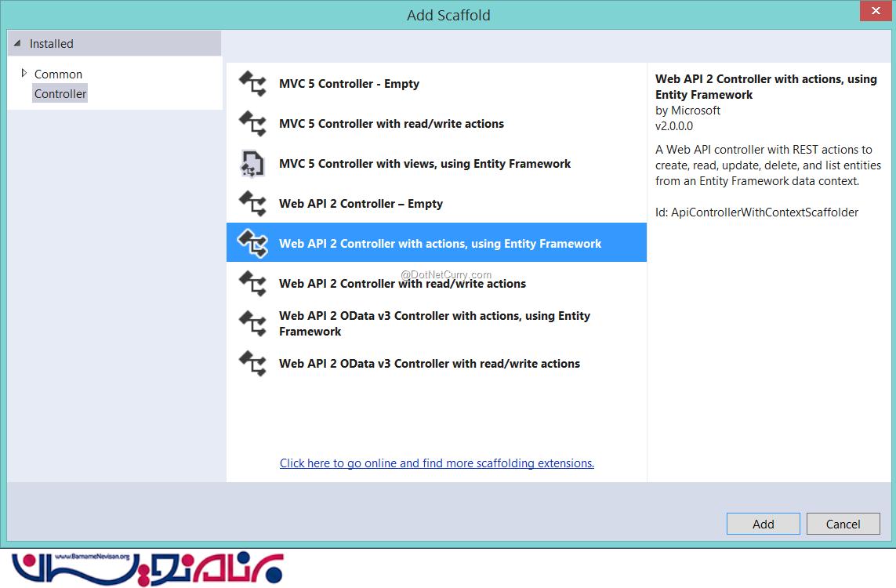The width and height of the screenshot is (896, 588).
Task: Select Web API 2 OData v3 Controller with read/write actions
Action: click(x=437, y=364)
